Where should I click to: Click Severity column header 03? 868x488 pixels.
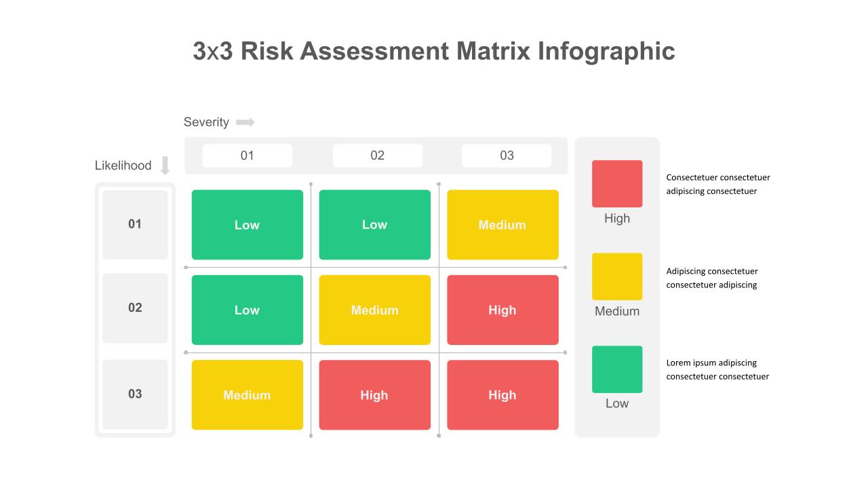(x=507, y=156)
